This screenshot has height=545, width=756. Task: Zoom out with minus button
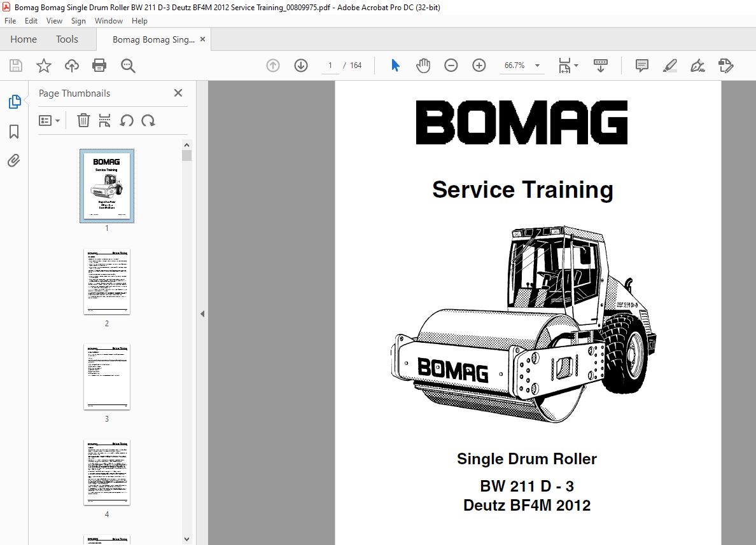pyautogui.click(x=451, y=66)
